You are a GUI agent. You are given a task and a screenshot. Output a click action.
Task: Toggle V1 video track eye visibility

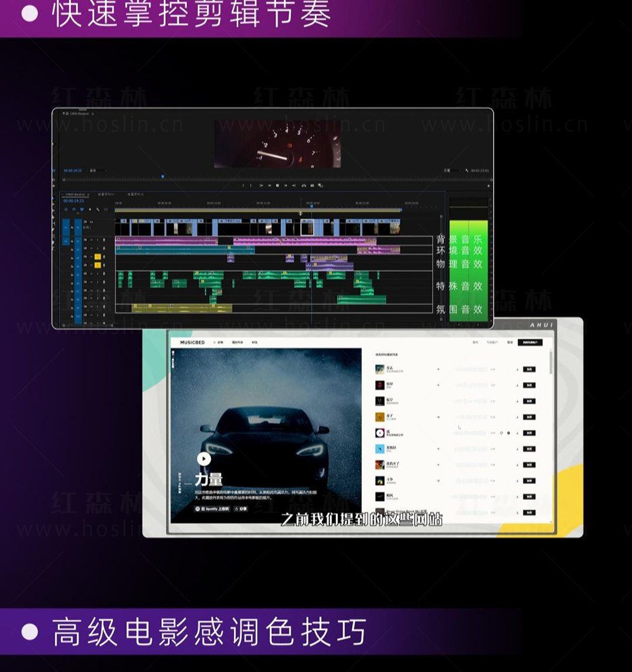click(x=91, y=222)
